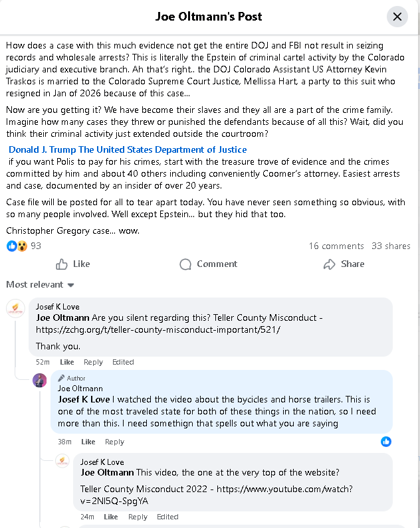Reply to the 24m Josef K Love comment
Viewport: 420px width, 528px height.
(138, 517)
